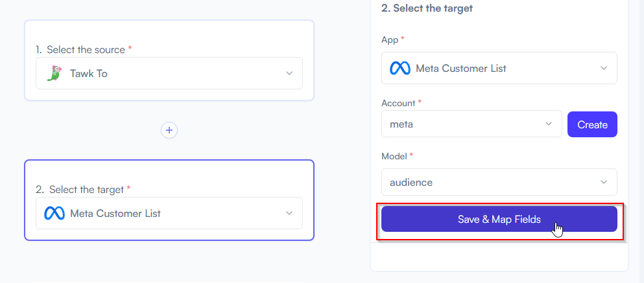644x283 pixels.
Task: Click the plus icon between steps
Action: point(169,130)
